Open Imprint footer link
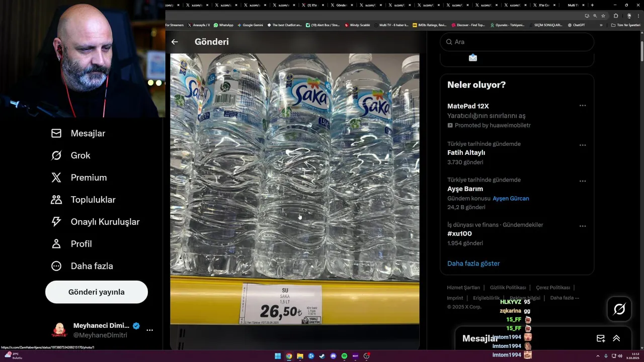The height and width of the screenshot is (362, 644). (455, 298)
